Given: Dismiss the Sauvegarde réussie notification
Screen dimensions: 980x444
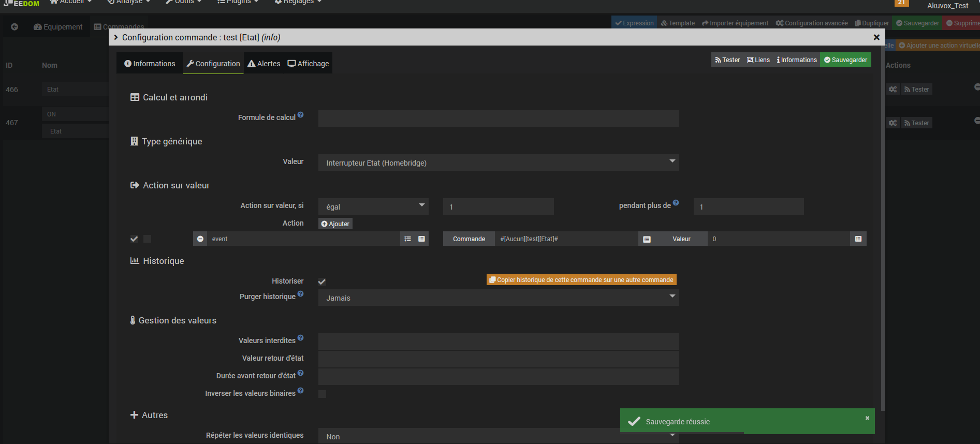Looking at the screenshot, I should [867, 418].
